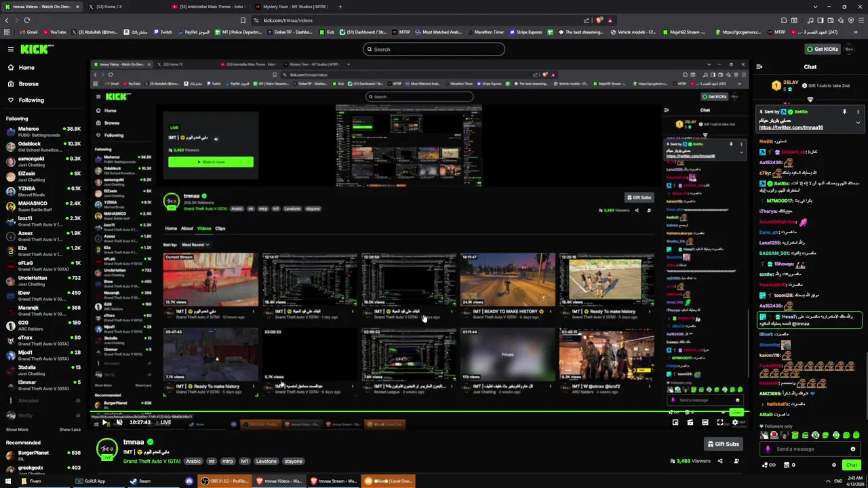This screenshot has height=488, width=868.
Task: Enter fullscreen on the video player
Action: point(720,422)
